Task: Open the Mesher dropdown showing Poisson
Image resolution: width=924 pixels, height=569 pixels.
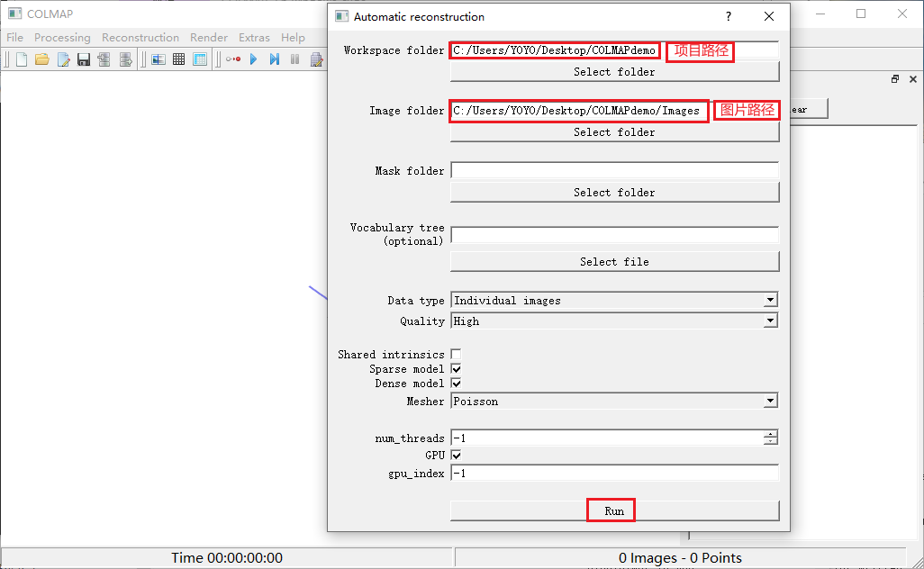Action: point(769,401)
